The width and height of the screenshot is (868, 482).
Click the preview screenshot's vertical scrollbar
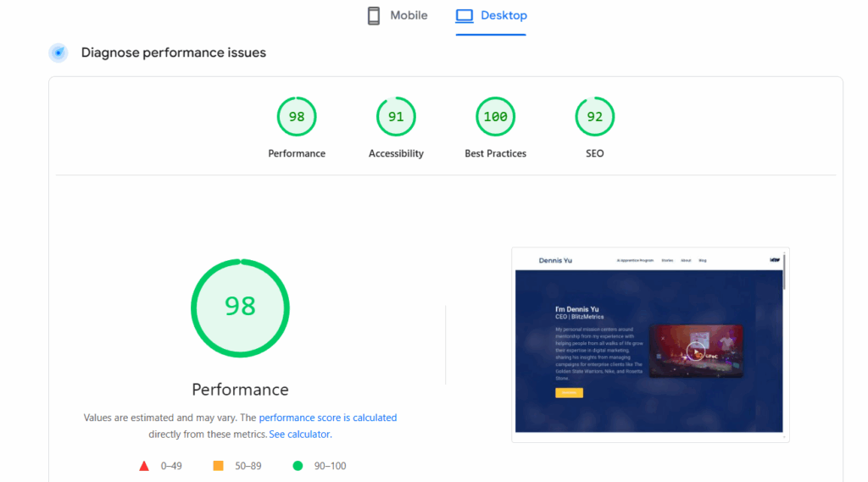point(784,273)
